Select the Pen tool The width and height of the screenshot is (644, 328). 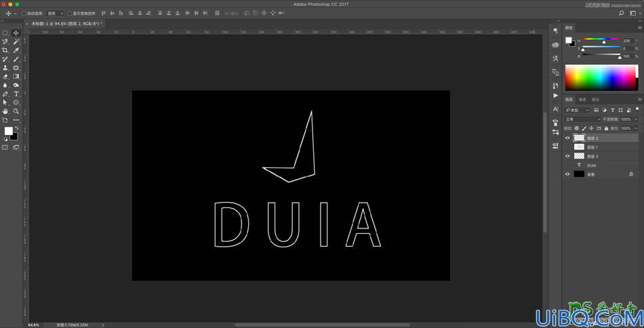point(5,94)
